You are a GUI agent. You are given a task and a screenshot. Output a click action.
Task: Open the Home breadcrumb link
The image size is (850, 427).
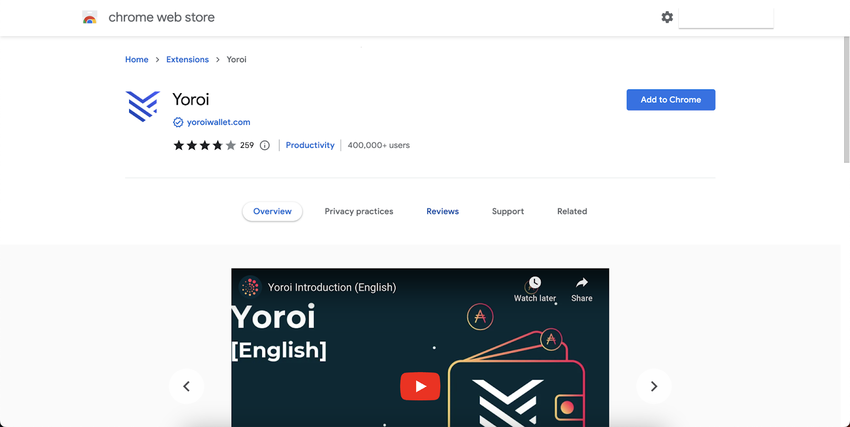pyautogui.click(x=137, y=60)
